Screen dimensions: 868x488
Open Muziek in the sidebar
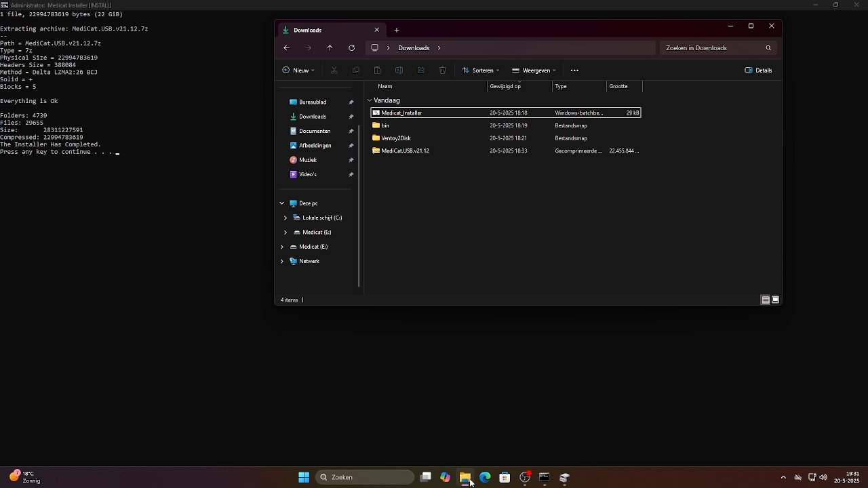tap(308, 160)
